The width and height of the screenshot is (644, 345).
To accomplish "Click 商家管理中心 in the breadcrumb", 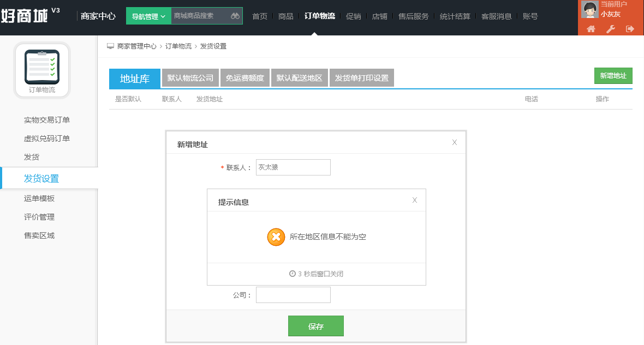I will click(137, 46).
